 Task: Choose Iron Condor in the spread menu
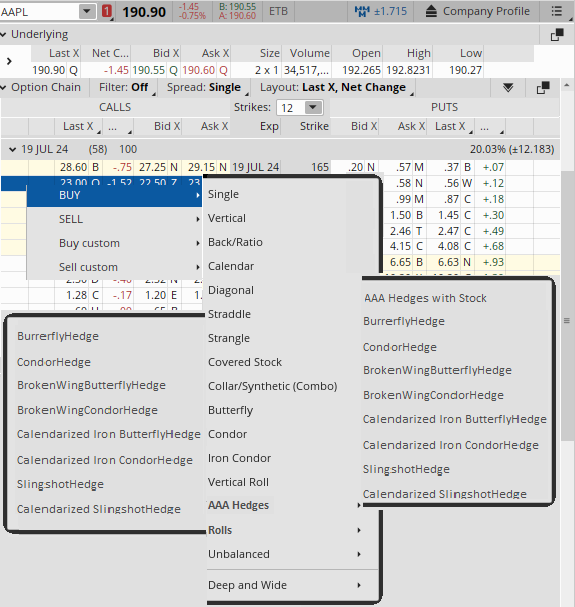pos(239,458)
